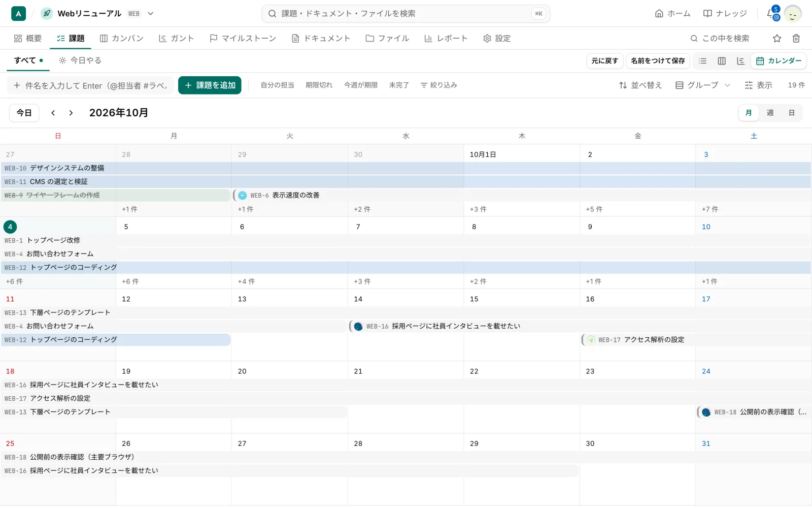The image size is (812, 508).
Task: Open the 表示 display options
Action: click(758, 85)
